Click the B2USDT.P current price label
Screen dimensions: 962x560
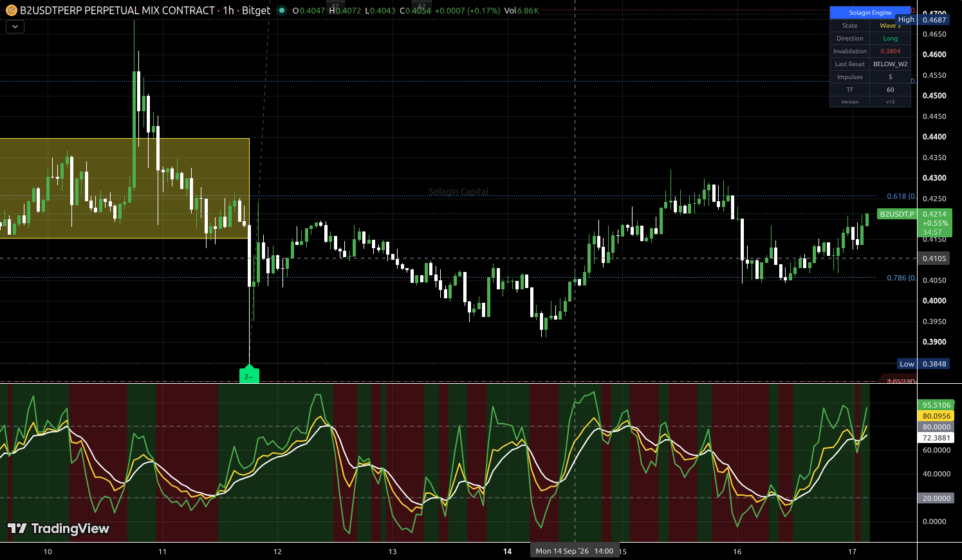click(x=896, y=214)
